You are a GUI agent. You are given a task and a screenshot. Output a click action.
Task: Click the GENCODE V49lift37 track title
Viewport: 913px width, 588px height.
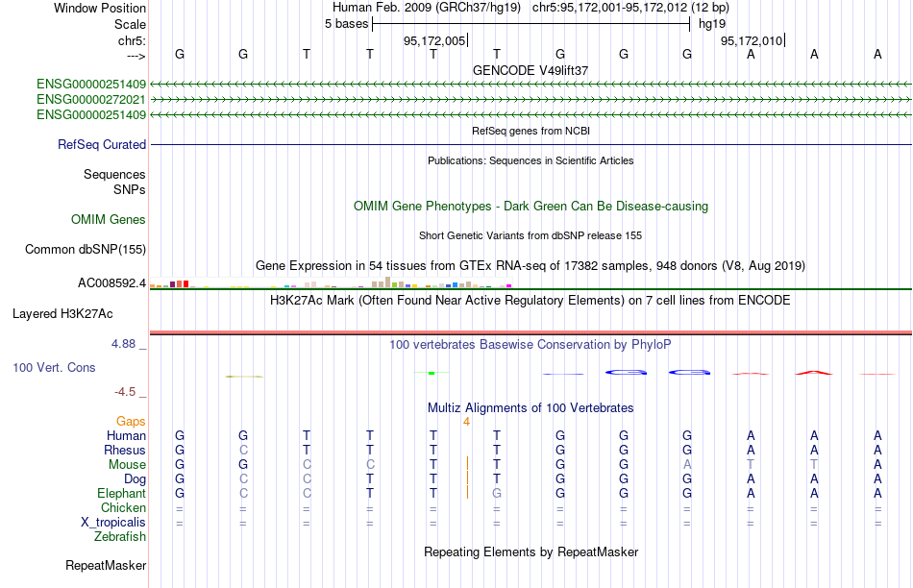tap(531, 70)
